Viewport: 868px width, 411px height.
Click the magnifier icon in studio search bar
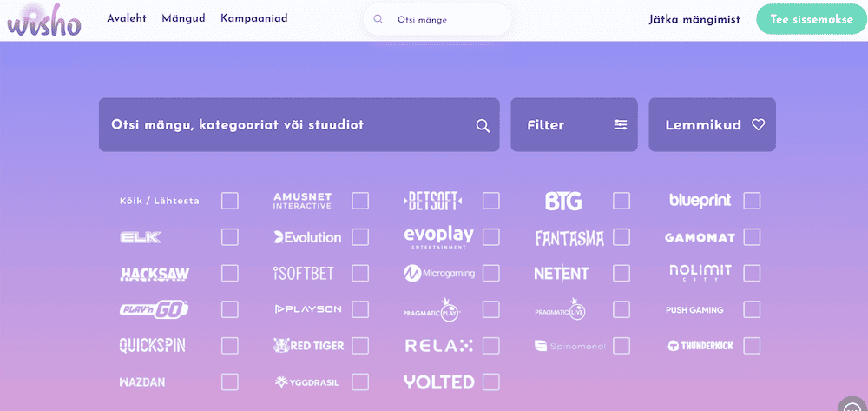pyautogui.click(x=483, y=126)
